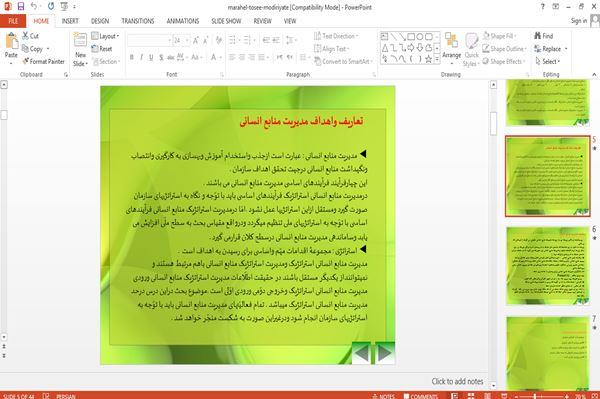Activate Format Painter
Screen dimensions: 600x399
pyautogui.click(x=43, y=61)
